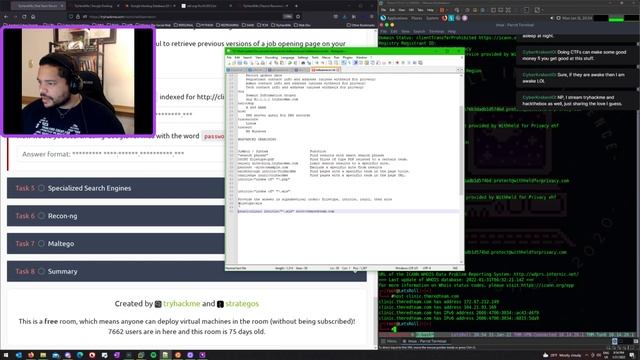Image resolution: width=640 pixels, height=360 pixels.
Task: Open the Notepad++ Plugins menu
Action: (347, 58)
